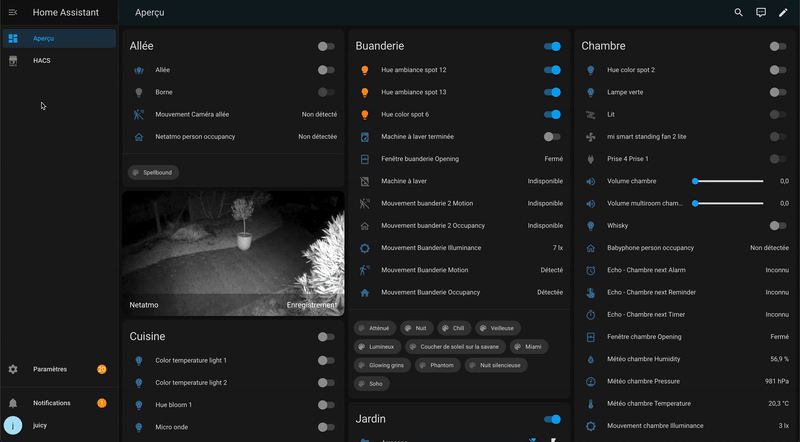
Task: Click the orange Notifications count badge
Action: pos(102,403)
